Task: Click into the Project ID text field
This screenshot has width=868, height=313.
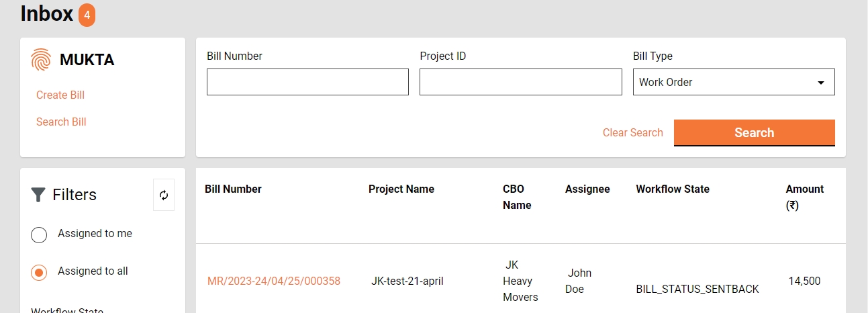Action: [x=520, y=82]
